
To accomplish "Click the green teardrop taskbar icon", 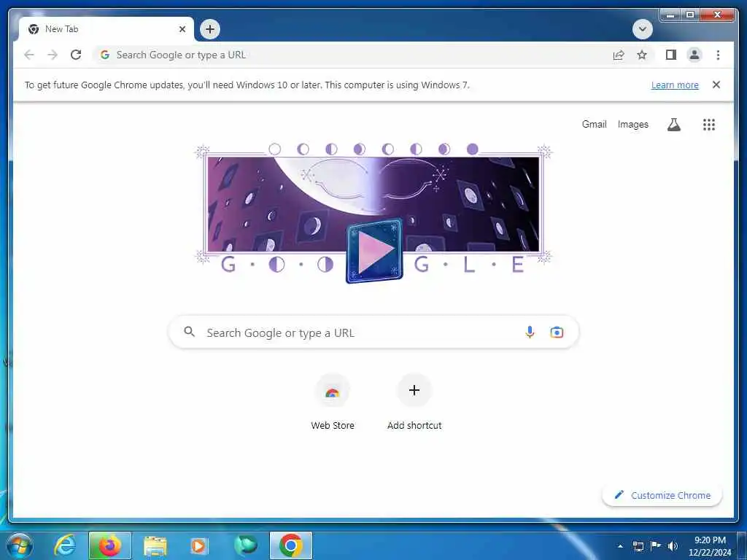I will tap(246, 545).
